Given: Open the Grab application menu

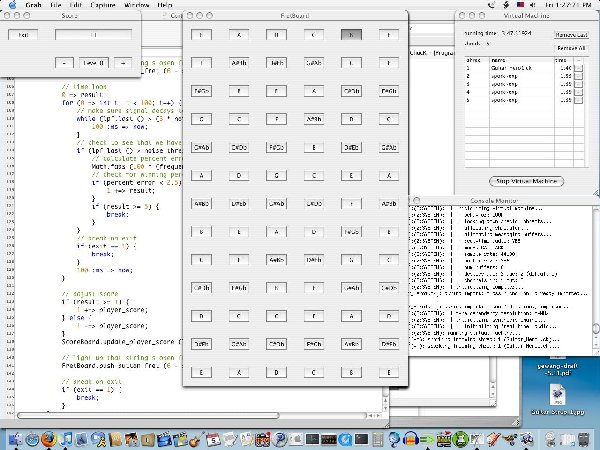Looking at the screenshot, I should click(34, 5).
